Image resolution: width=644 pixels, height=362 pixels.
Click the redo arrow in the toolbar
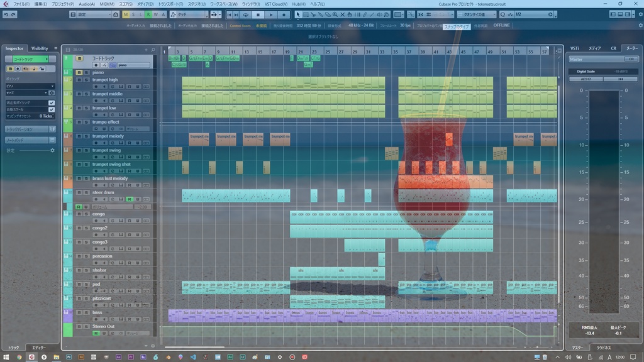pyautogui.click(x=13, y=14)
